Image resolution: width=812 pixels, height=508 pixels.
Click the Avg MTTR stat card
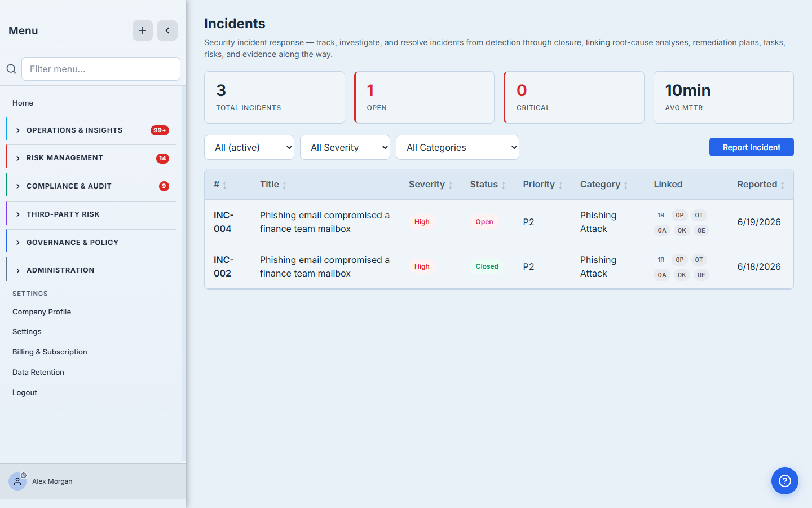pos(723,97)
